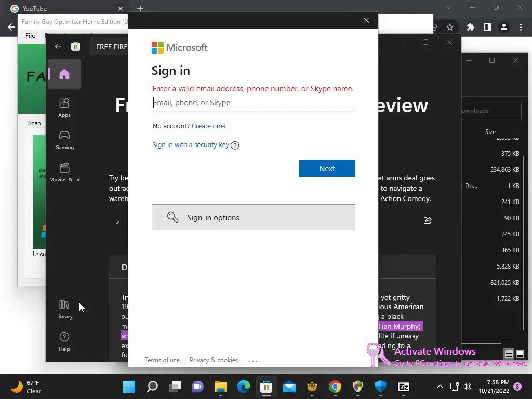The image size is (532, 399).
Task: Open Apps section in Microsoft Store
Action: tap(64, 108)
